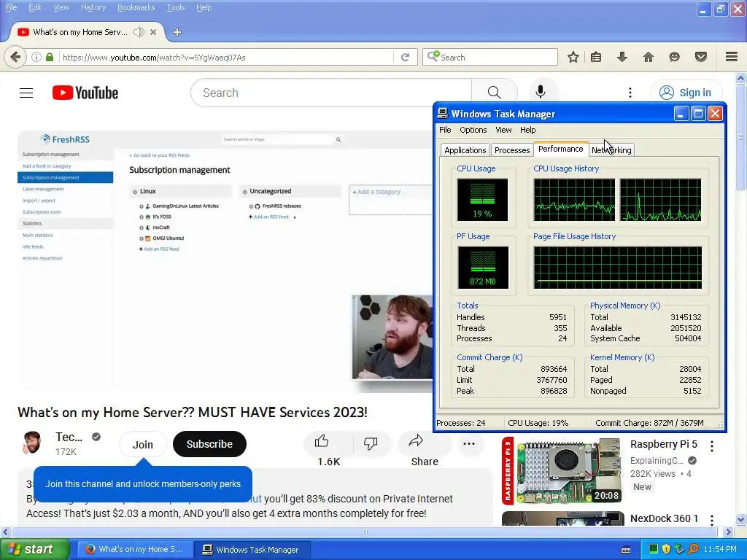Click the green CPU meter tray icon
747x560 pixels.
coord(653,549)
